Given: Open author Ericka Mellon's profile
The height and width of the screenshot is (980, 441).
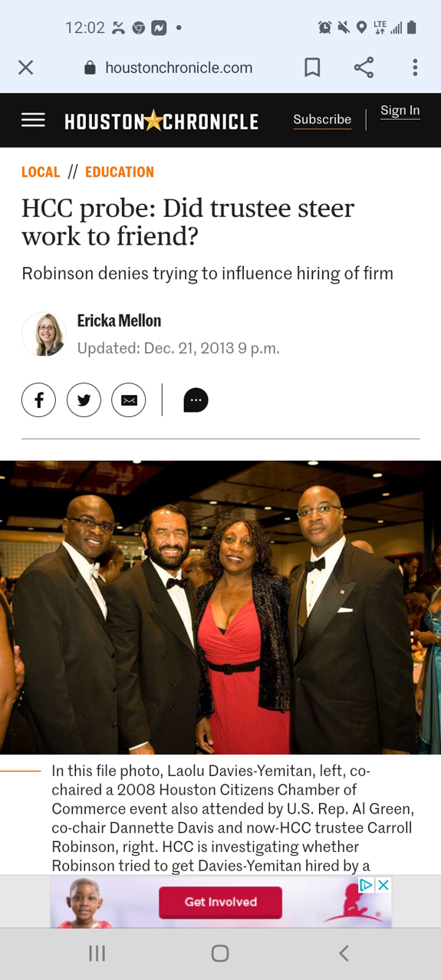Looking at the screenshot, I should (119, 321).
